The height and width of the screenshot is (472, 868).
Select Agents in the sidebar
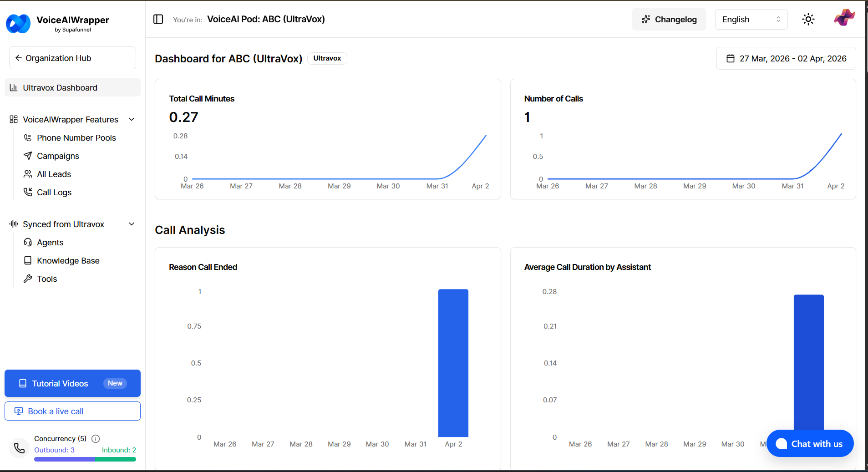[50, 243]
